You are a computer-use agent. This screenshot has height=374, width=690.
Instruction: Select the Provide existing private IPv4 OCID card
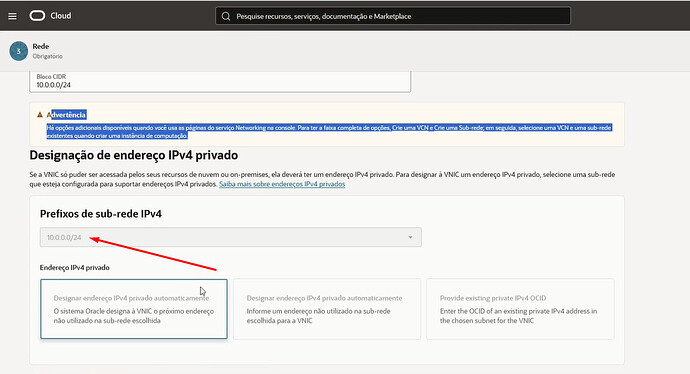pos(520,309)
